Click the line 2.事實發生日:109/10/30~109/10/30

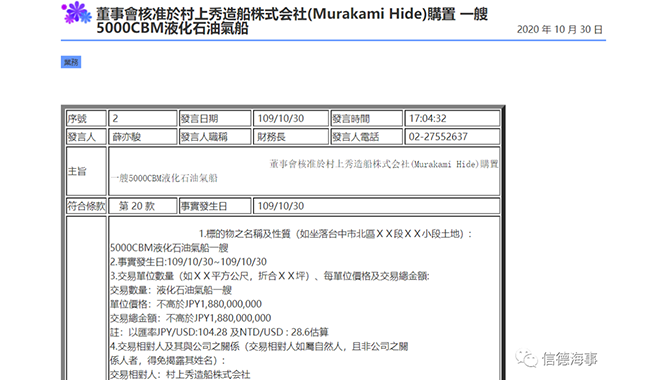(x=188, y=262)
